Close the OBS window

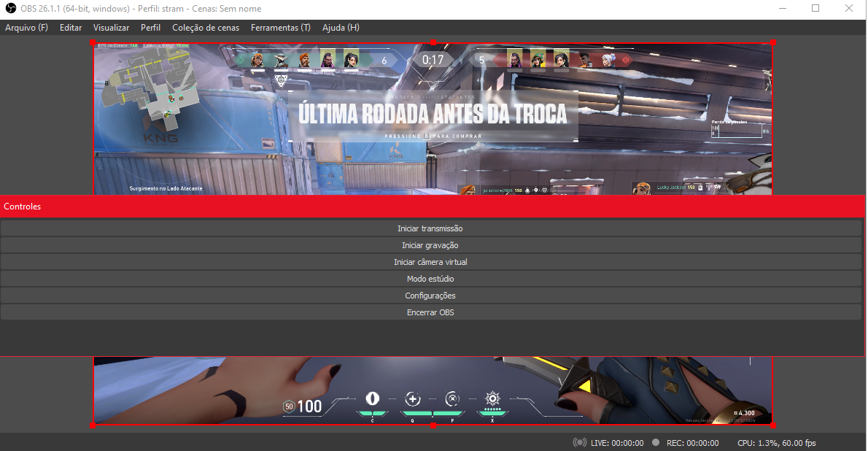coord(848,8)
